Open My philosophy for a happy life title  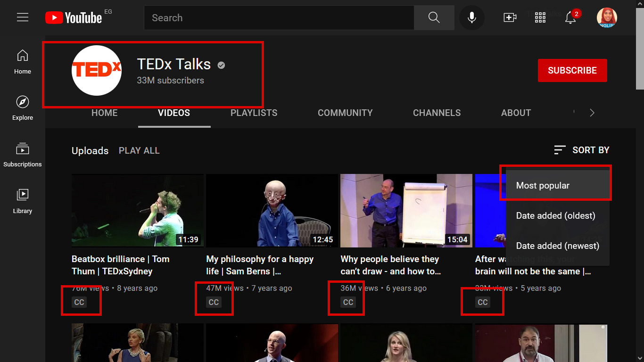pos(260,265)
